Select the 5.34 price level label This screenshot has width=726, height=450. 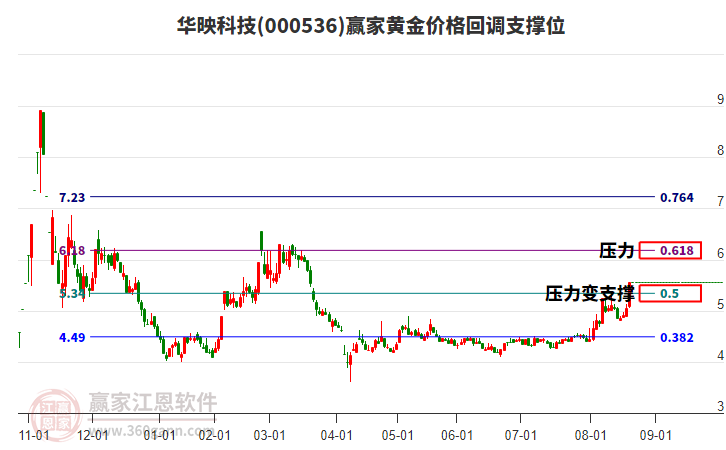pyautogui.click(x=72, y=294)
